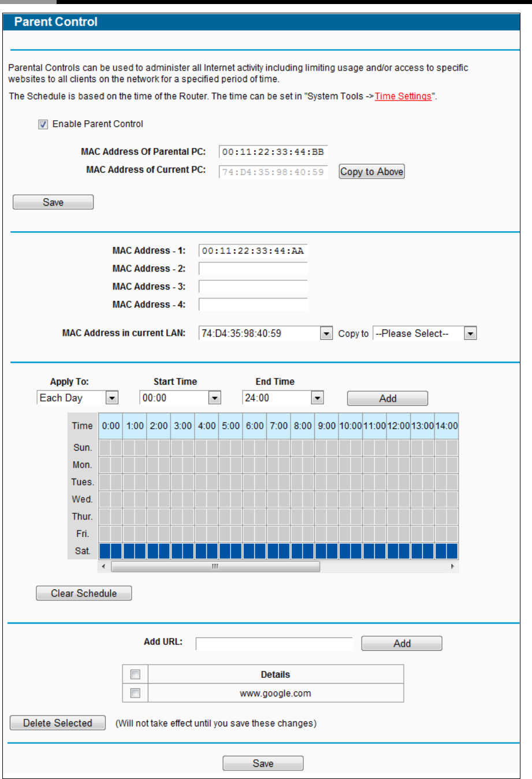
Task: Click the 12:00 time column header
Action: coord(398,426)
